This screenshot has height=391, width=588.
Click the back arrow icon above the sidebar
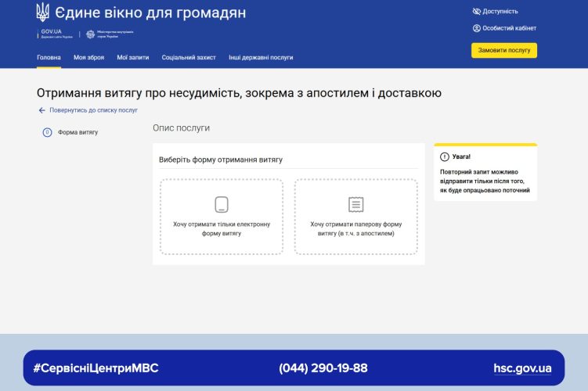tap(42, 110)
